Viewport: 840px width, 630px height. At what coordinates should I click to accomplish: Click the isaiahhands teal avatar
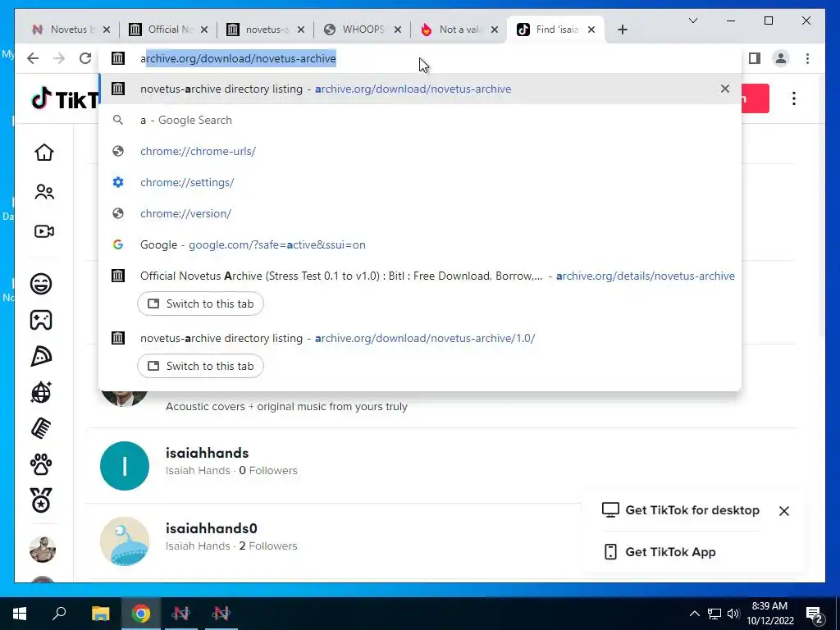coord(125,466)
